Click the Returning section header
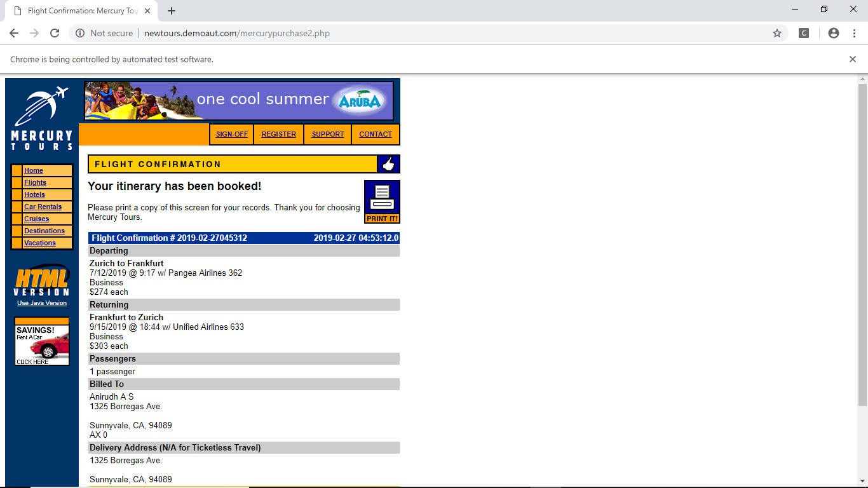This screenshot has width=868, height=488. click(x=244, y=304)
